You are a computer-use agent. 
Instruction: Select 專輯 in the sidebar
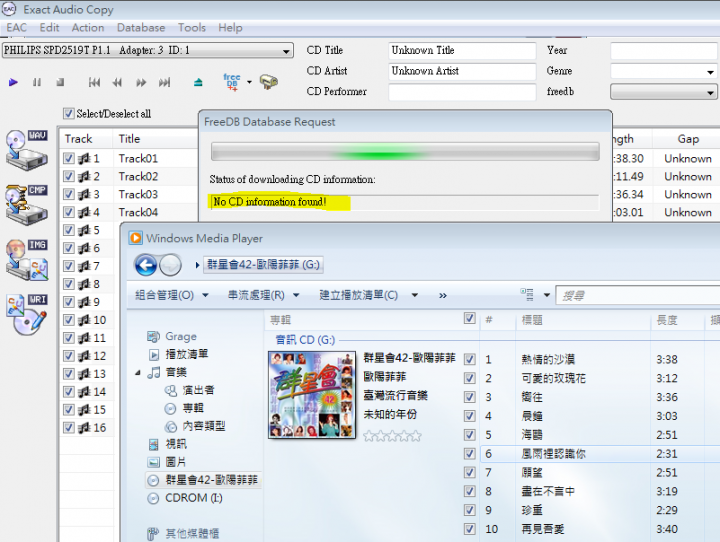coord(184,408)
